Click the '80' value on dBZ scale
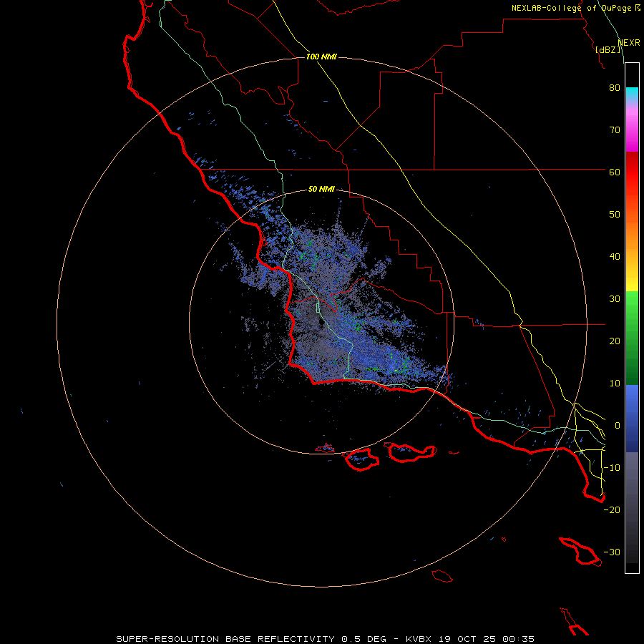This screenshot has width=644, height=644. pyautogui.click(x=615, y=88)
